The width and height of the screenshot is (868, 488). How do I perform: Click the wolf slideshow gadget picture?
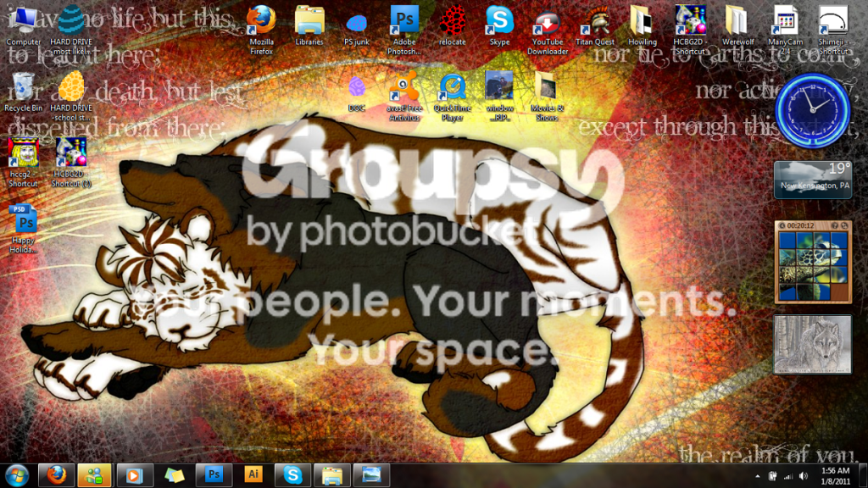point(813,344)
